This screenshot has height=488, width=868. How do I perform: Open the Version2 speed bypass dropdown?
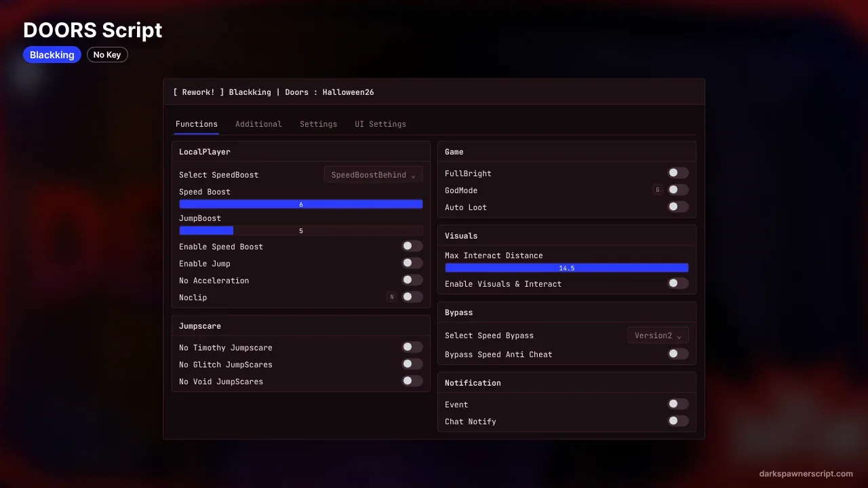tap(658, 335)
